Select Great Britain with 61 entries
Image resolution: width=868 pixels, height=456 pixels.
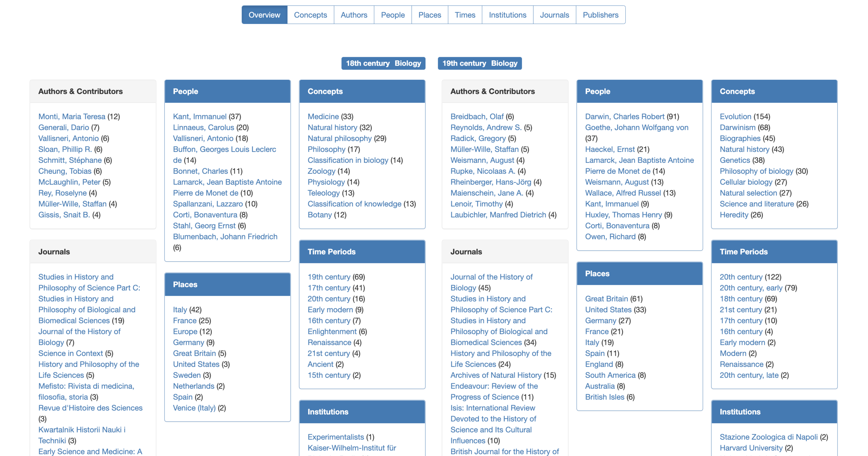click(606, 299)
